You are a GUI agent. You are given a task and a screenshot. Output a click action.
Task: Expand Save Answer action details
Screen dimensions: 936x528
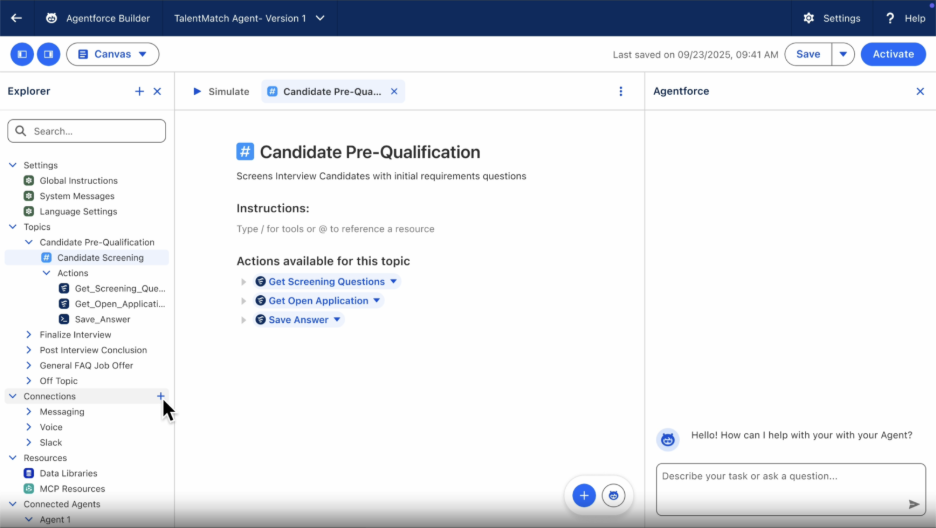[244, 320]
